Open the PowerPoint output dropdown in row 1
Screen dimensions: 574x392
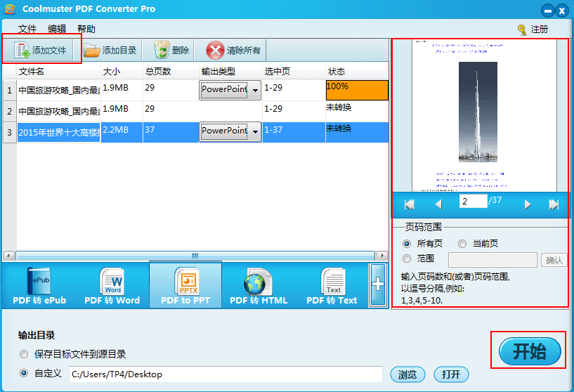point(230,90)
